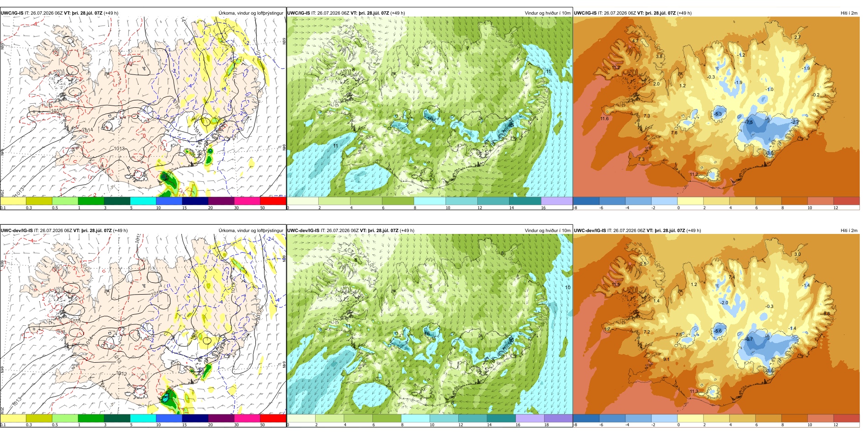Image resolution: width=868 pixels, height=434 pixels.
Task: Click the pale cyan 8–10 swatch in UWC/IG-IS wind legend
Action: click(x=429, y=201)
